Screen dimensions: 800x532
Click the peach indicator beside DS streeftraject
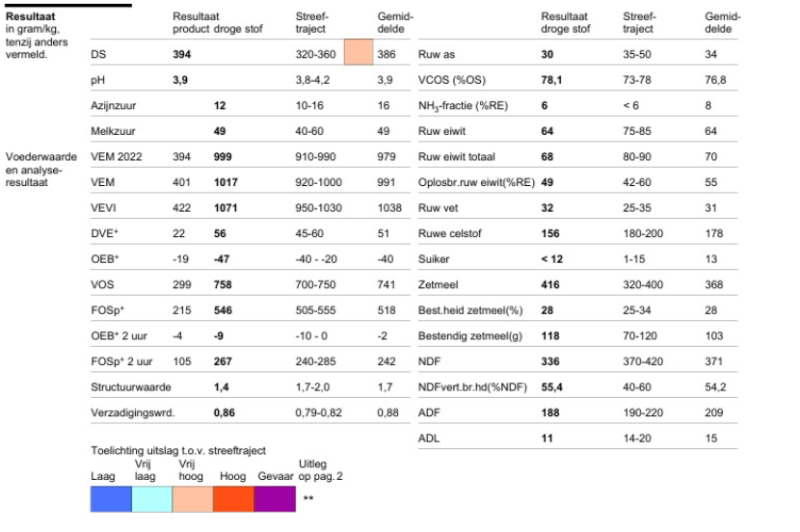359,52
